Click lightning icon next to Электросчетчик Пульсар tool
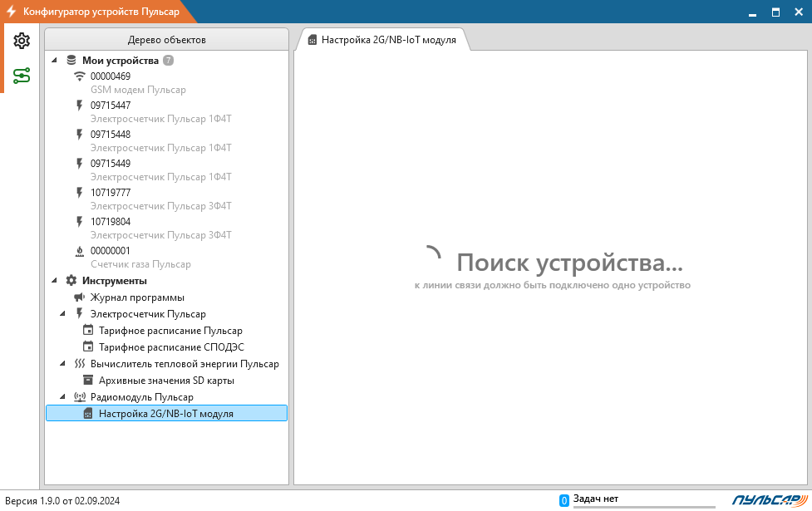812x511 pixels. [79, 313]
